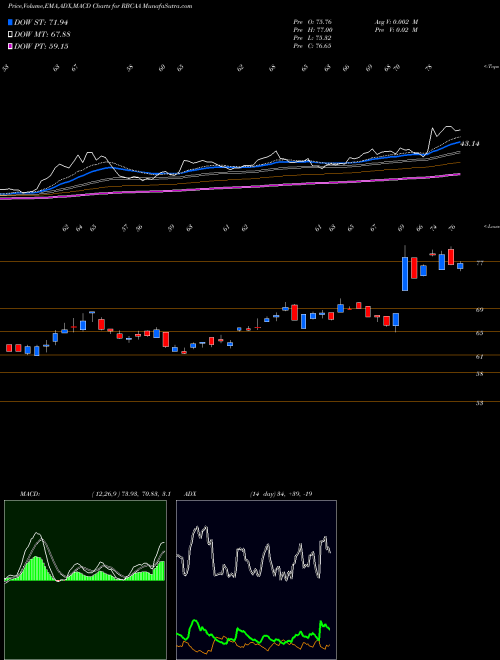Open the ADX indicator chart panel
This screenshot has width=500, height=660.
tap(256, 580)
